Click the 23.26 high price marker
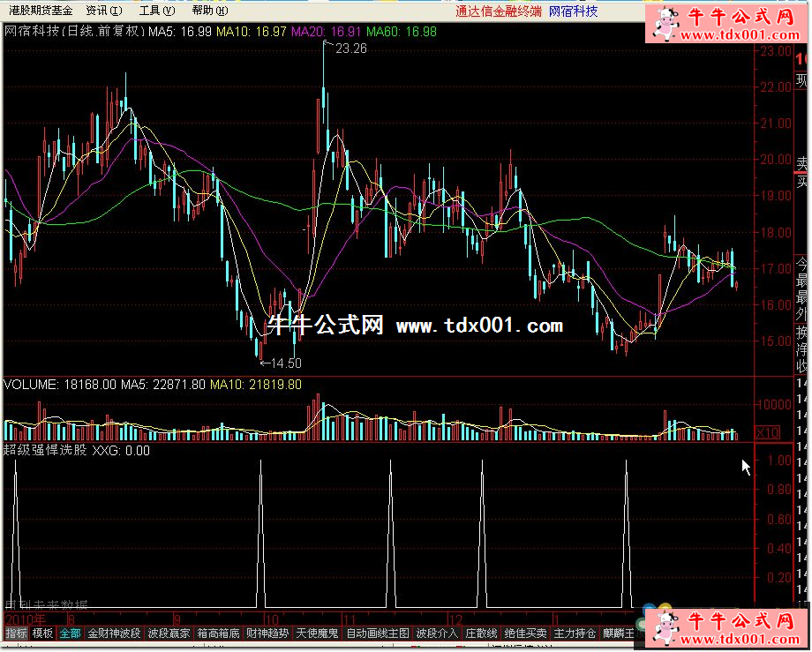This screenshot has height=652, width=812. tap(351, 49)
